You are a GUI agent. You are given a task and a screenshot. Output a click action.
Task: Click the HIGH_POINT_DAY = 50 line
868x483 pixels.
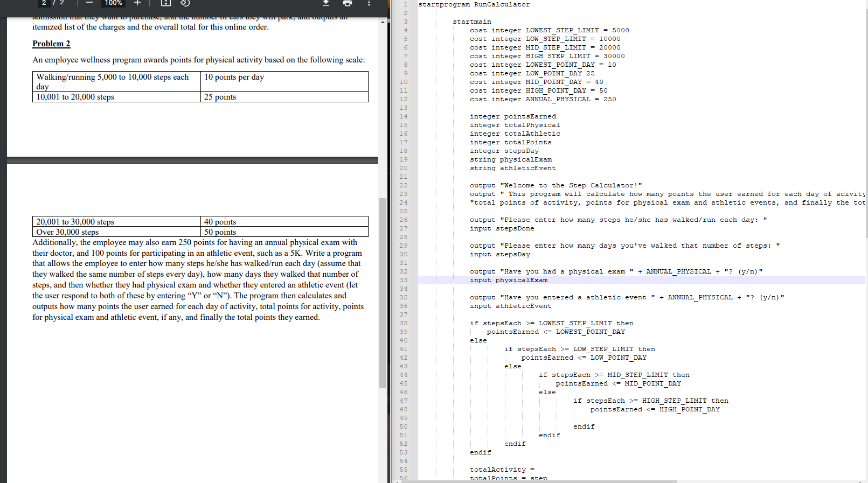(539, 90)
